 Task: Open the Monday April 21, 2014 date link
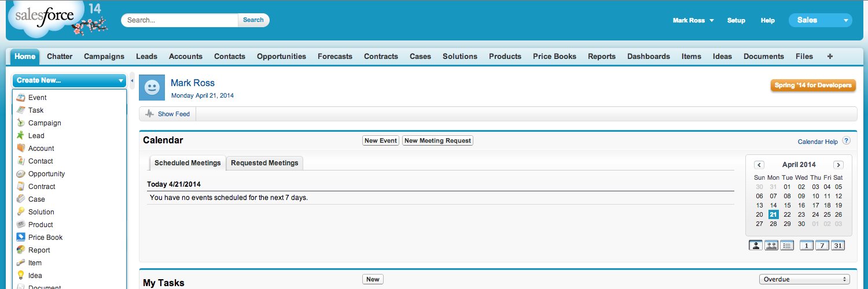point(203,95)
